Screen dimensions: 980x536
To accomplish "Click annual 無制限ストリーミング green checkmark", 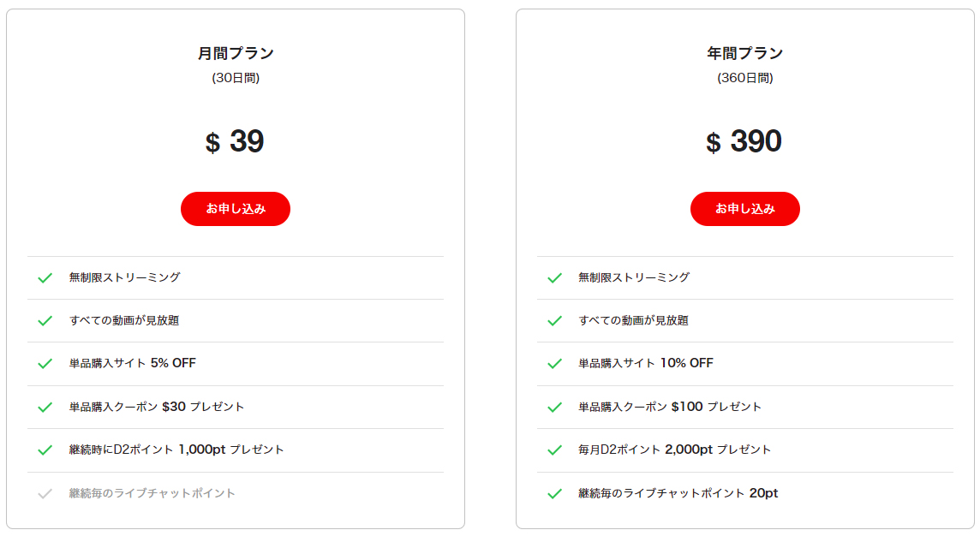I will pos(554,278).
